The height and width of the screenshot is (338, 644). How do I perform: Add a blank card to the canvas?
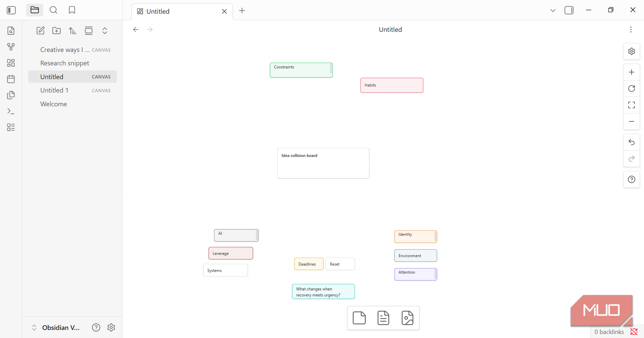click(x=359, y=318)
